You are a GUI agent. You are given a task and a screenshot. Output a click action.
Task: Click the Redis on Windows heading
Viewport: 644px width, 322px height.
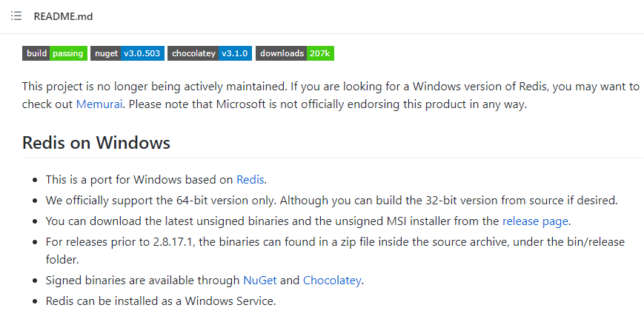coord(96,143)
